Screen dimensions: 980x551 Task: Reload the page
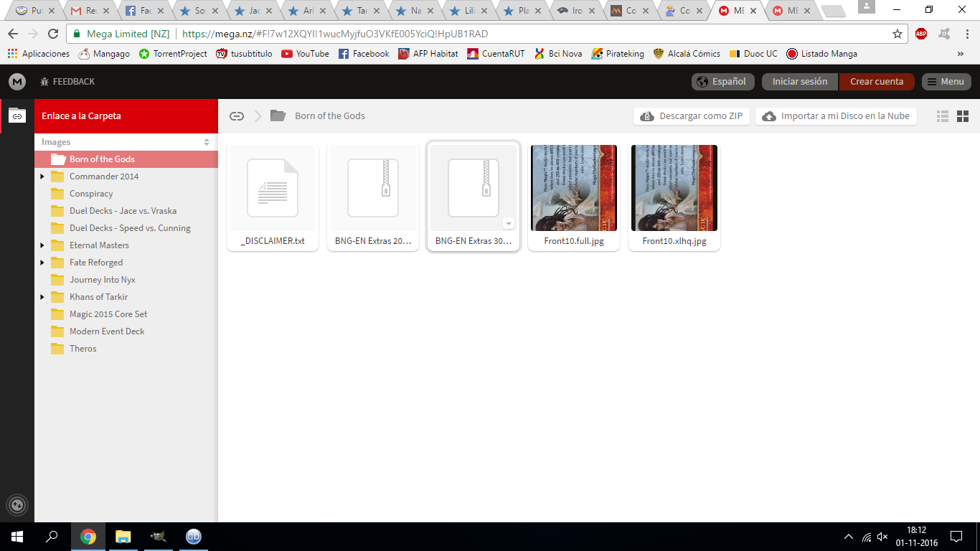tap(53, 34)
